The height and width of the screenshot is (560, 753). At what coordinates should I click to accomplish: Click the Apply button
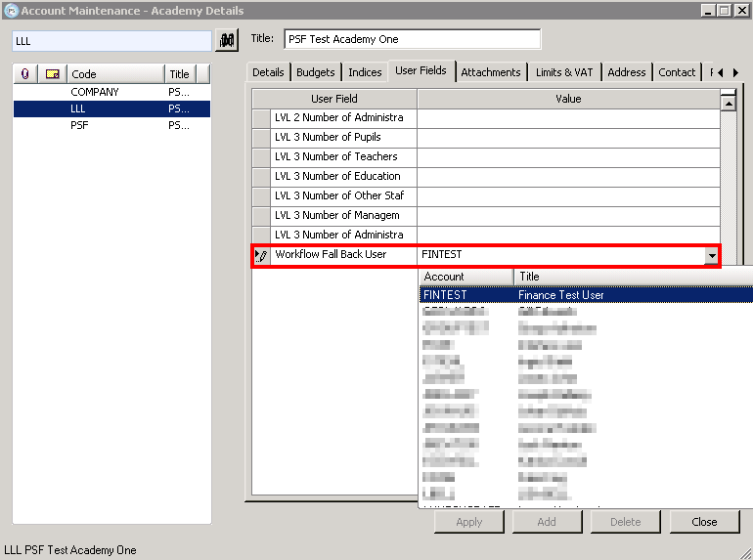click(469, 522)
